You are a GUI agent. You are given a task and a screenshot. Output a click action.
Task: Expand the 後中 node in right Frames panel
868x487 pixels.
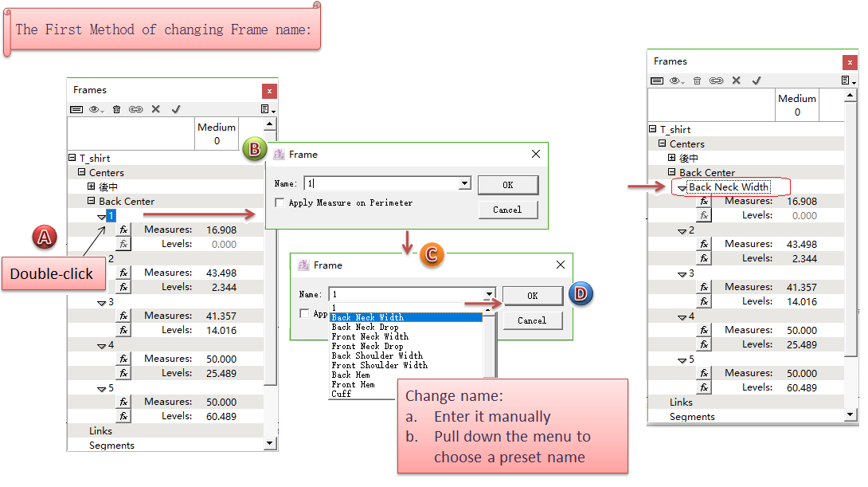[672, 159]
